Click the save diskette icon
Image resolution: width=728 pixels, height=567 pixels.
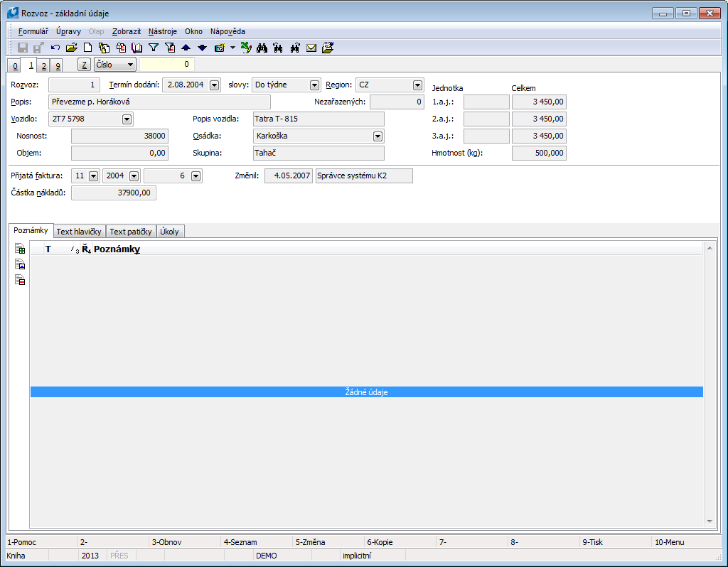pyautogui.click(x=22, y=48)
